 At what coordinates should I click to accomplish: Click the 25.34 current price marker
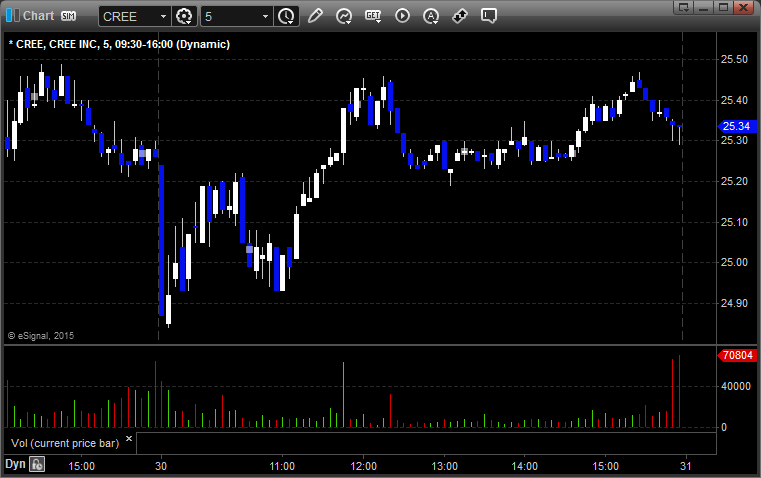(x=737, y=126)
